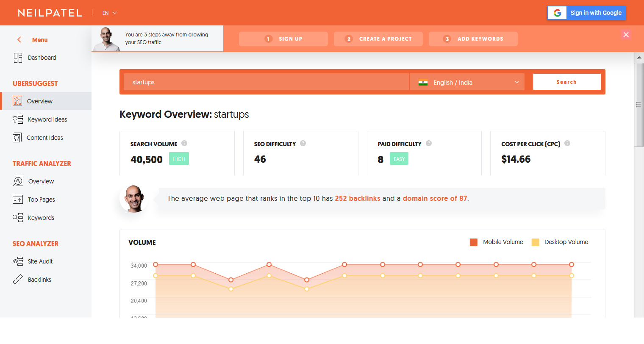Click the Backlinks link icon
This screenshot has width=644, height=344.
click(18, 280)
